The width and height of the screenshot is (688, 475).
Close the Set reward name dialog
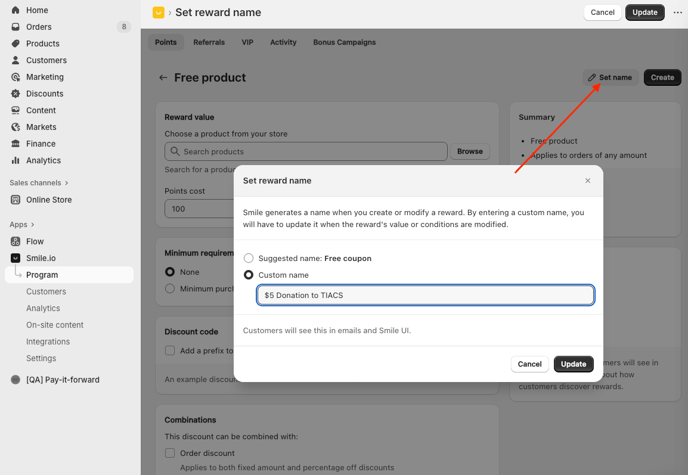587,181
